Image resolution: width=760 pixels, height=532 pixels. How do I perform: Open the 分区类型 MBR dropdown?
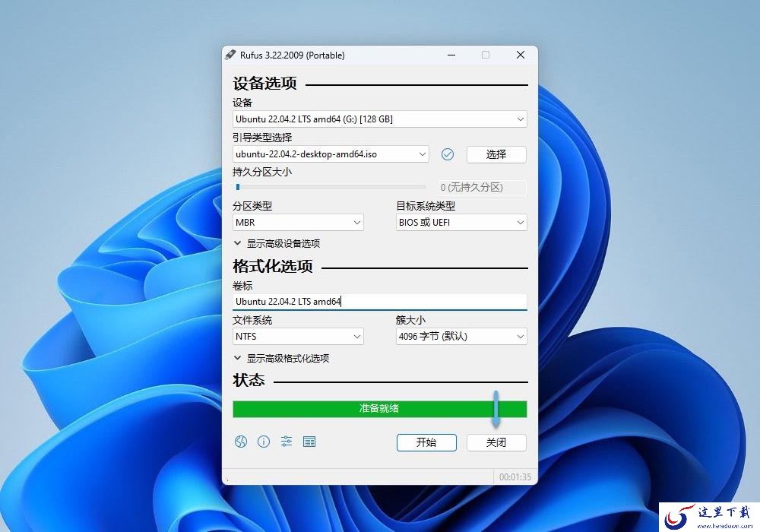298,223
